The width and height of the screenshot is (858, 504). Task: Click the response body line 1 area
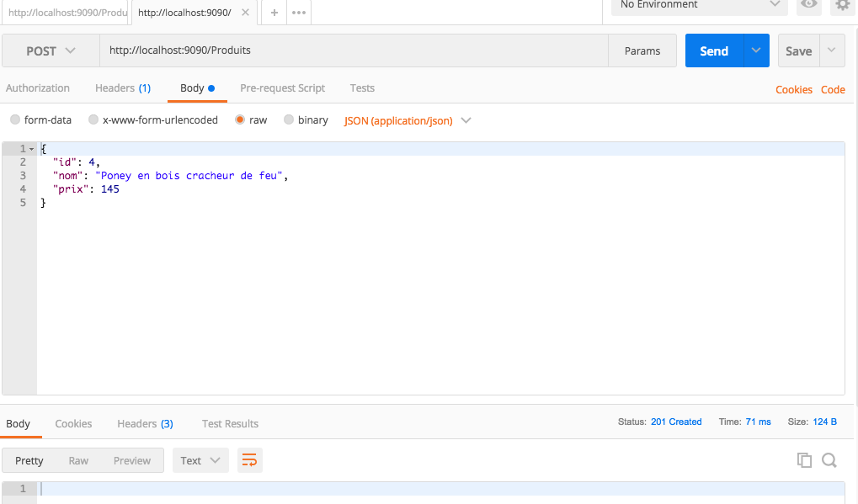point(442,488)
